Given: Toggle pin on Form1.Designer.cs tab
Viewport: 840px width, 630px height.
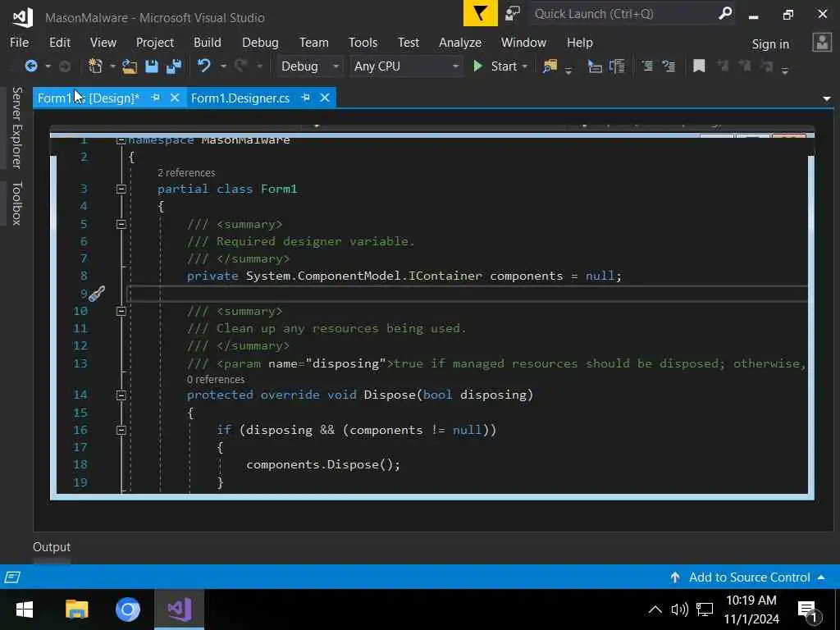Looking at the screenshot, I should pyautogui.click(x=305, y=98).
